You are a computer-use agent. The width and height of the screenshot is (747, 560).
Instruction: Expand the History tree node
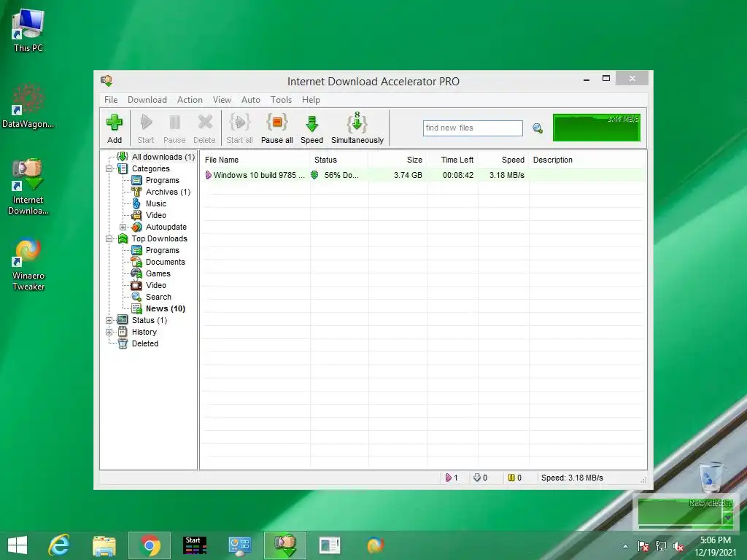pyautogui.click(x=109, y=332)
